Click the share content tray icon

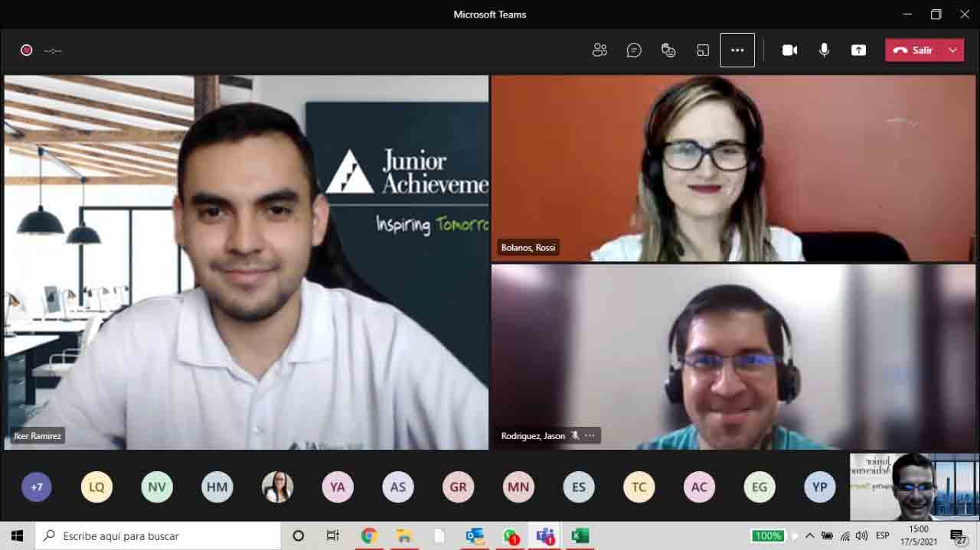(858, 50)
